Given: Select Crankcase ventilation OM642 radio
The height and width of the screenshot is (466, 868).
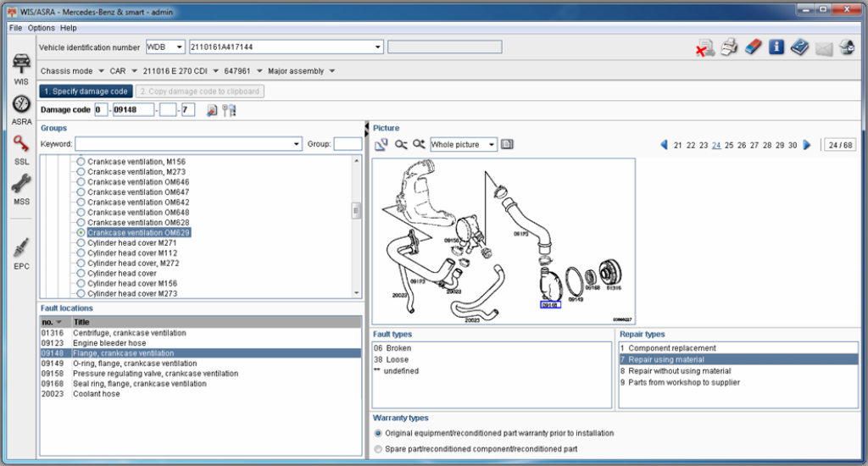Looking at the screenshot, I should tap(81, 202).
